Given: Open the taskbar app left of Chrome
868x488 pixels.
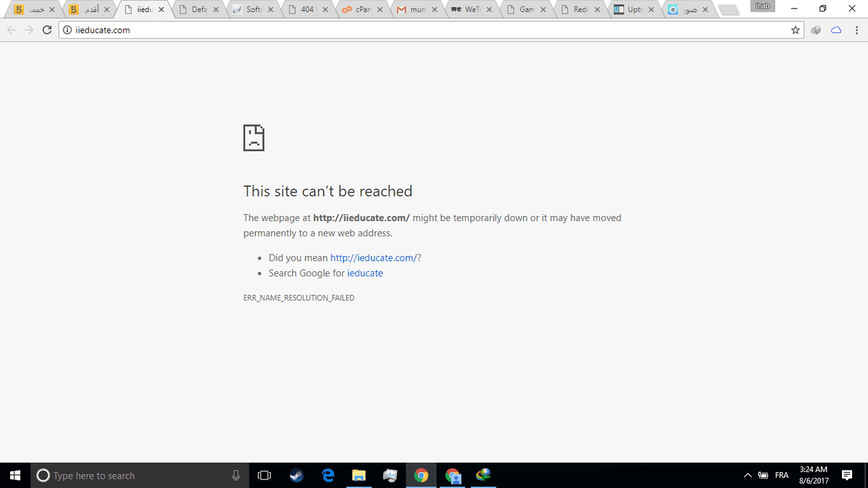Looking at the screenshot, I should coord(390,475).
